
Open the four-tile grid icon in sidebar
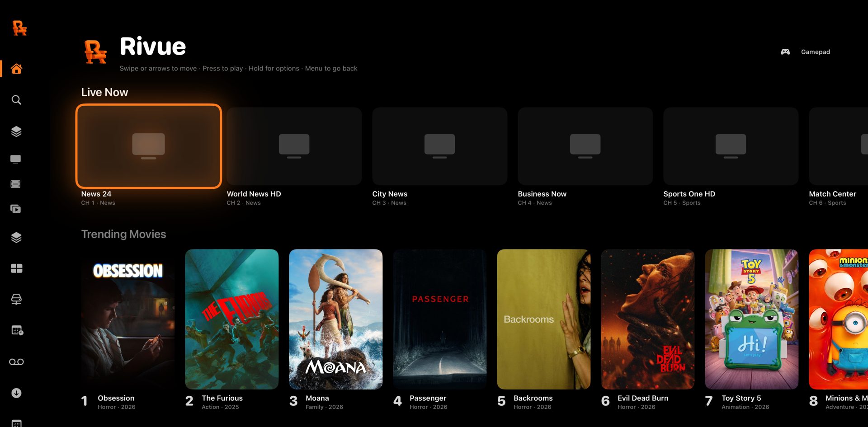pos(16,268)
